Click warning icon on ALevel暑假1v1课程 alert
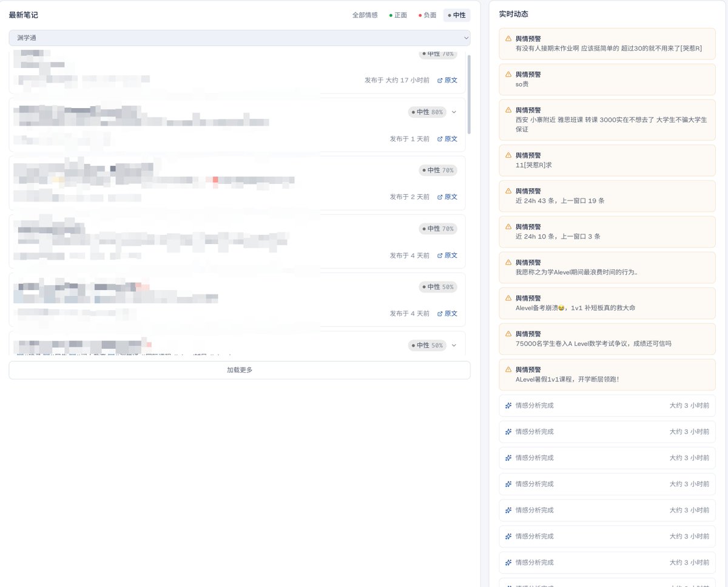 (x=508, y=369)
